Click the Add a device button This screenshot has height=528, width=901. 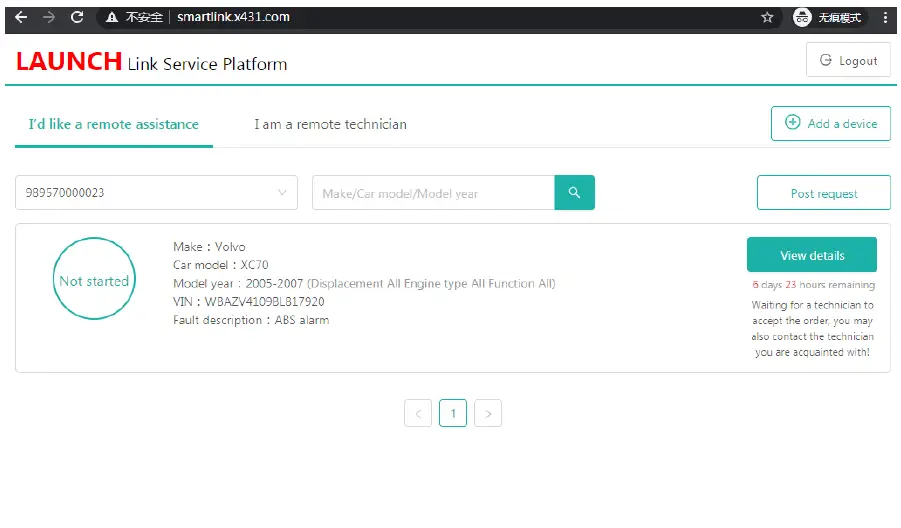(831, 123)
